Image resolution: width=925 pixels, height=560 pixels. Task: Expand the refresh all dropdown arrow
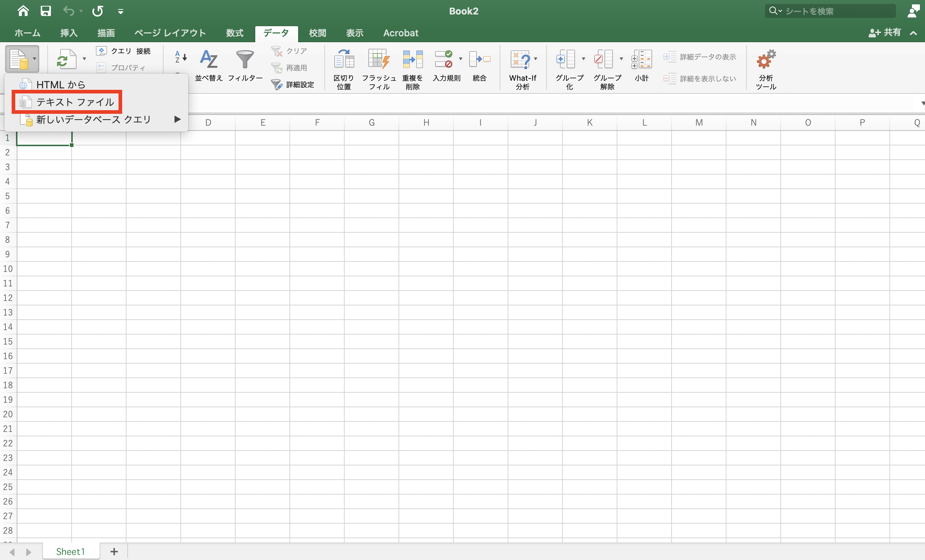click(x=84, y=59)
